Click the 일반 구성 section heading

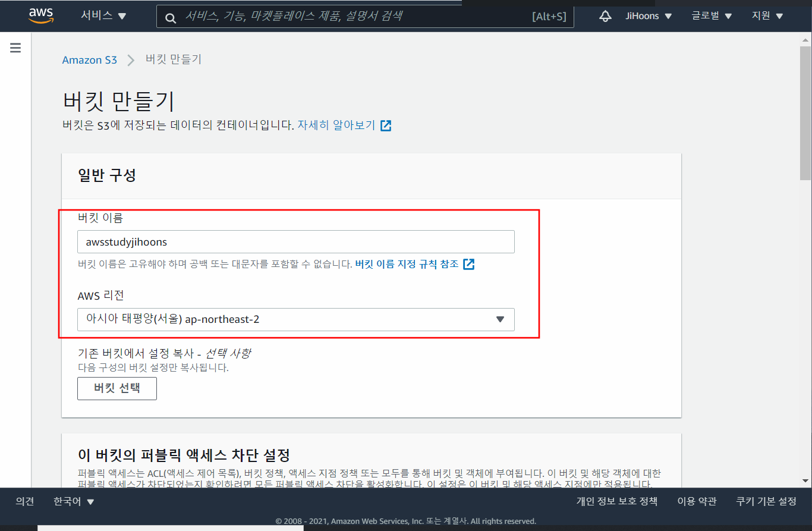tap(107, 175)
